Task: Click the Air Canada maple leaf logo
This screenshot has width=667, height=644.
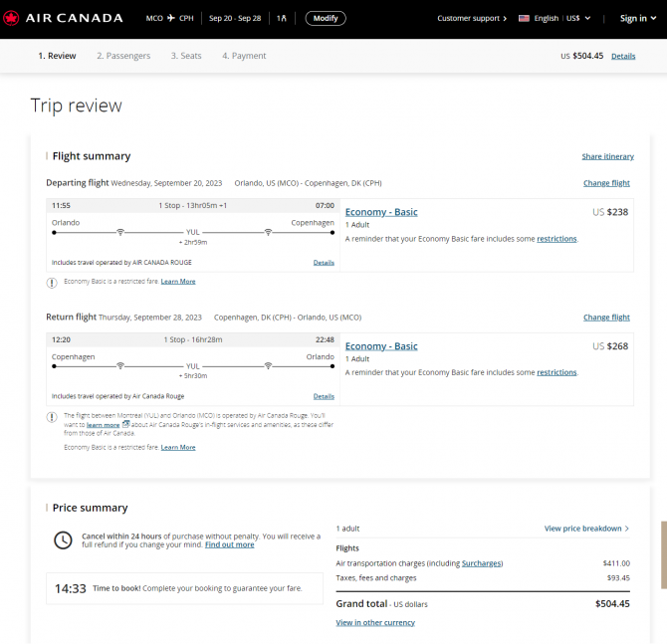Action: click(x=11, y=18)
